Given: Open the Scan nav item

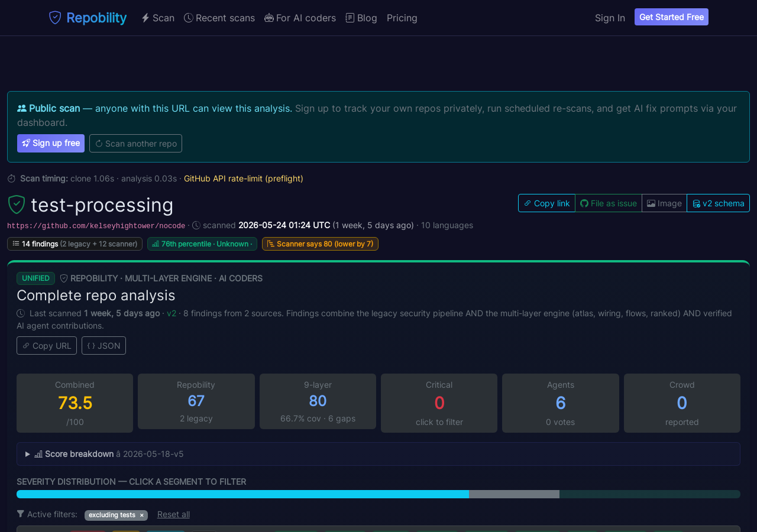Looking at the screenshot, I should pos(158,18).
